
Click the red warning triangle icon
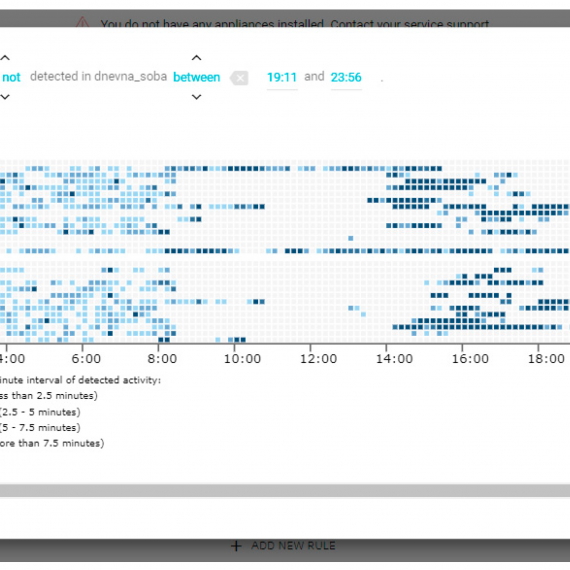click(83, 23)
